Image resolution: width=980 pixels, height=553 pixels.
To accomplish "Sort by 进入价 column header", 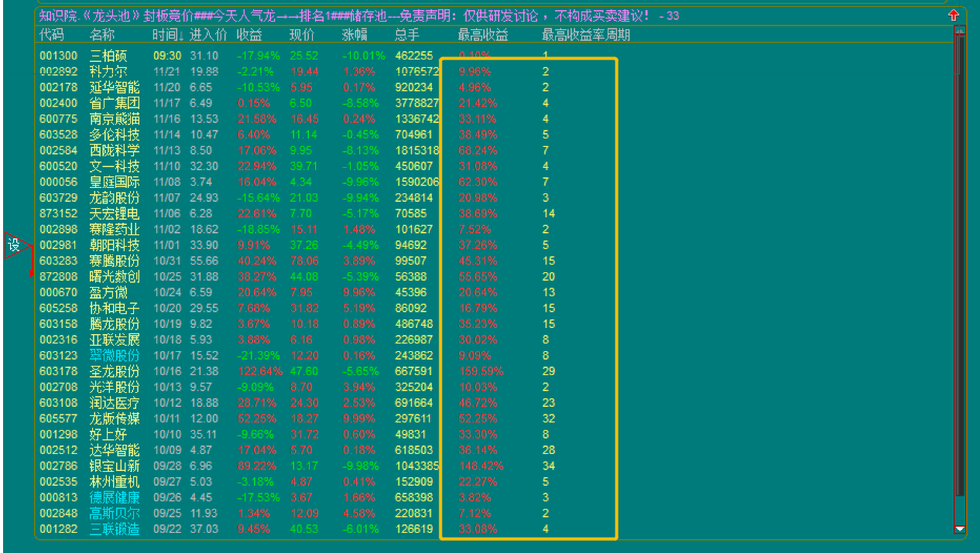I will click(208, 35).
